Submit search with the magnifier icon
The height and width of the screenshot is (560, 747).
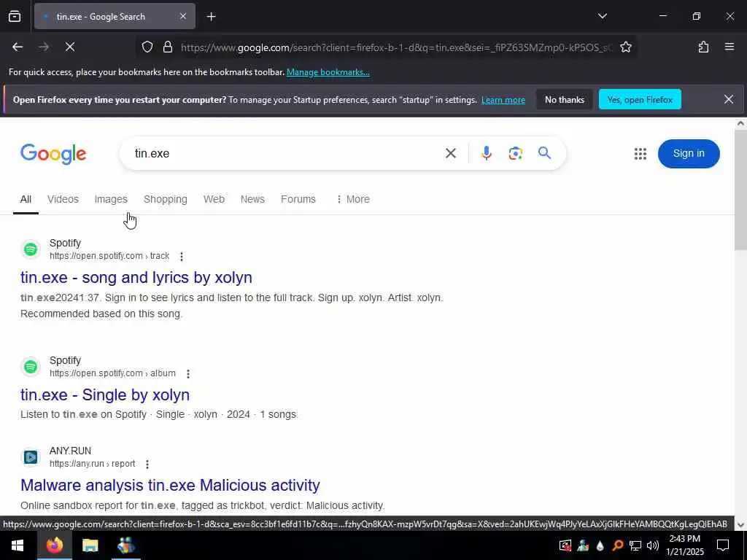coord(544,153)
